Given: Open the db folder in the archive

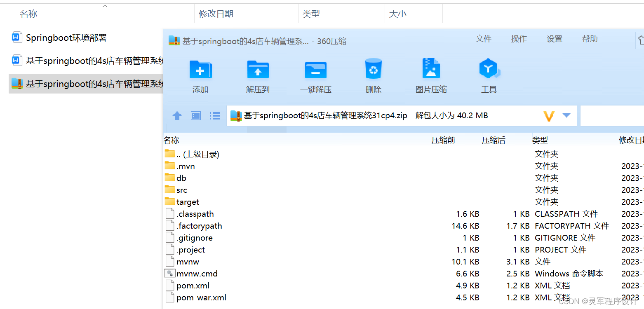Looking at the screenshot, I should click(181, 178).
